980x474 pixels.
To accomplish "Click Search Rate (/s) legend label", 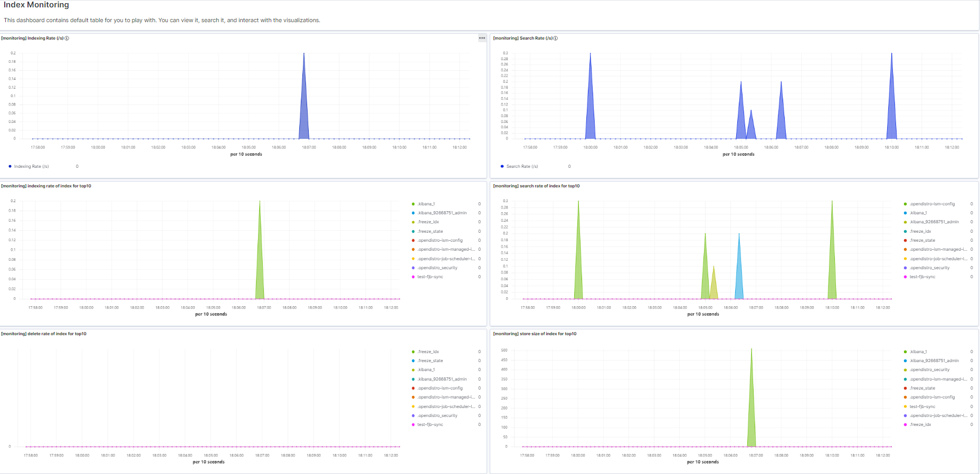I will point(522,166).
